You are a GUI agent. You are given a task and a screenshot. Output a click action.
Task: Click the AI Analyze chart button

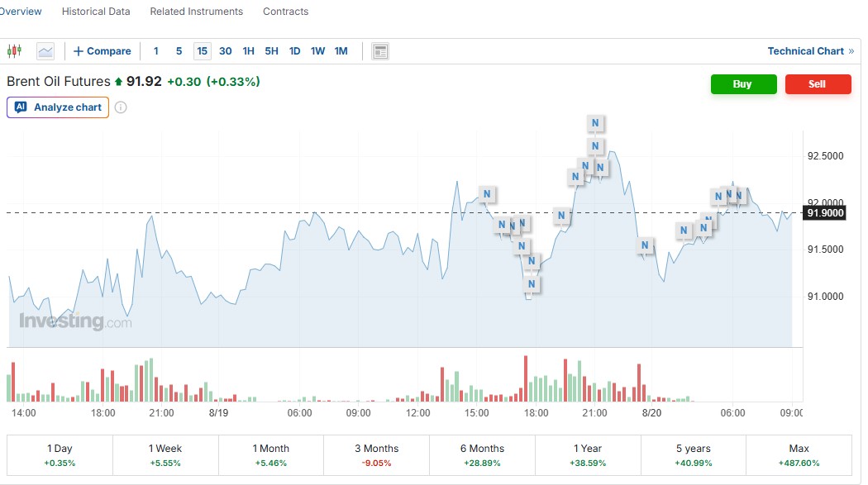coord(58,107)
